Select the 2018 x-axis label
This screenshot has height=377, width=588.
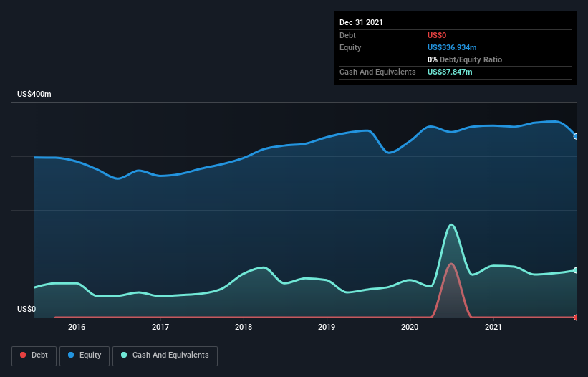[244, 327]
